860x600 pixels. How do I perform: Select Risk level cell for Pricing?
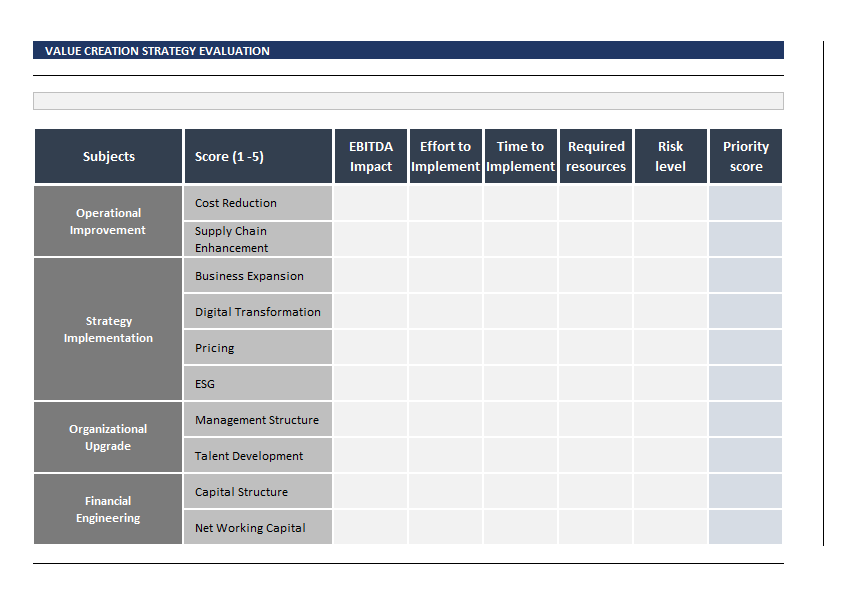pos(671,347)
